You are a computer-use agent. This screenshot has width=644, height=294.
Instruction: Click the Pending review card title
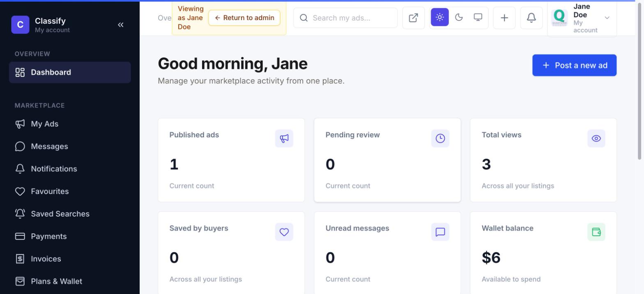click(x=353, y=135)
